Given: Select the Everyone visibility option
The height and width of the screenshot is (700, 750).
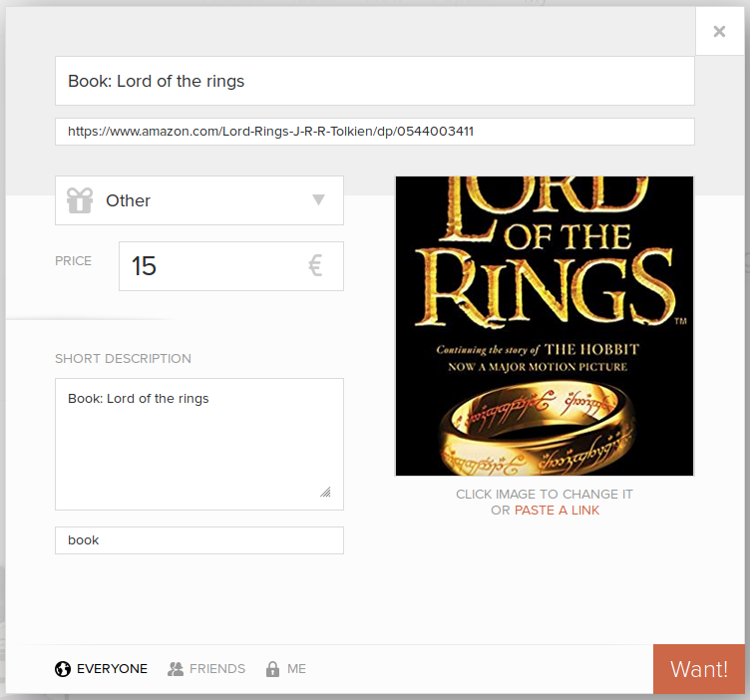Looking at the screenshot, I should (x=112, y=669).
